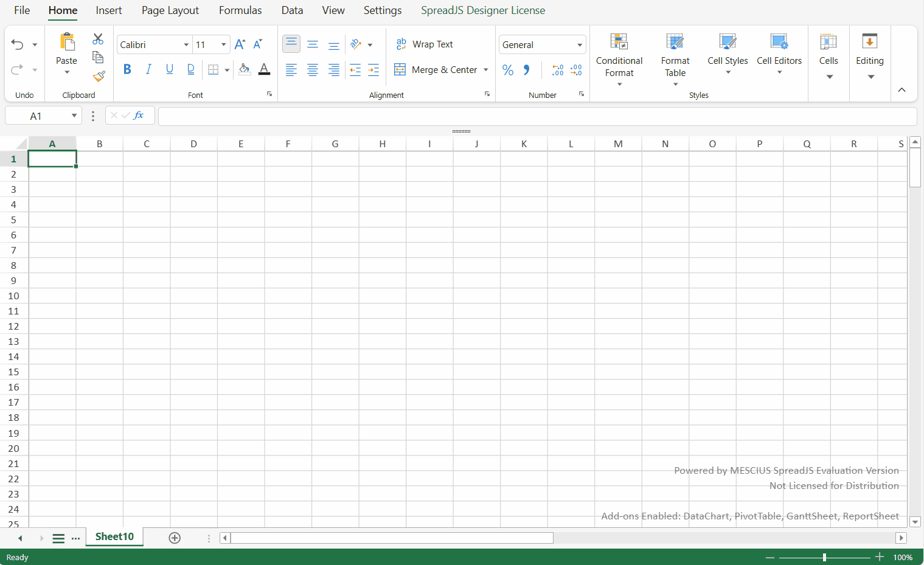Activate the Format Painter brush icon
The width and height of the screenshot is (924, 565).
[x=99, y=76]
